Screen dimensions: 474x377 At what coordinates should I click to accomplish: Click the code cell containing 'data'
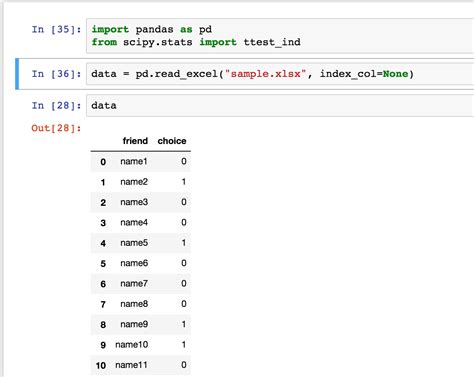coord(280,106)
